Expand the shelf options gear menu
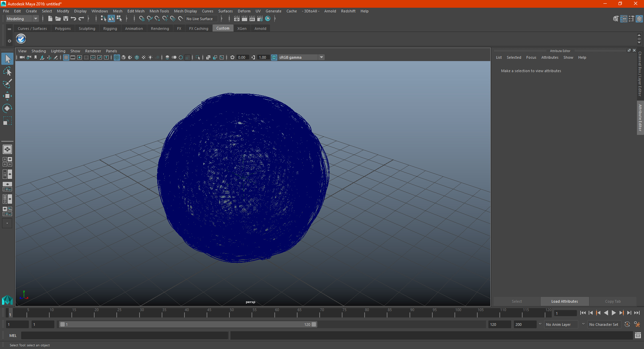The width and height of the screenshot is (644, 349). [9, 41]
